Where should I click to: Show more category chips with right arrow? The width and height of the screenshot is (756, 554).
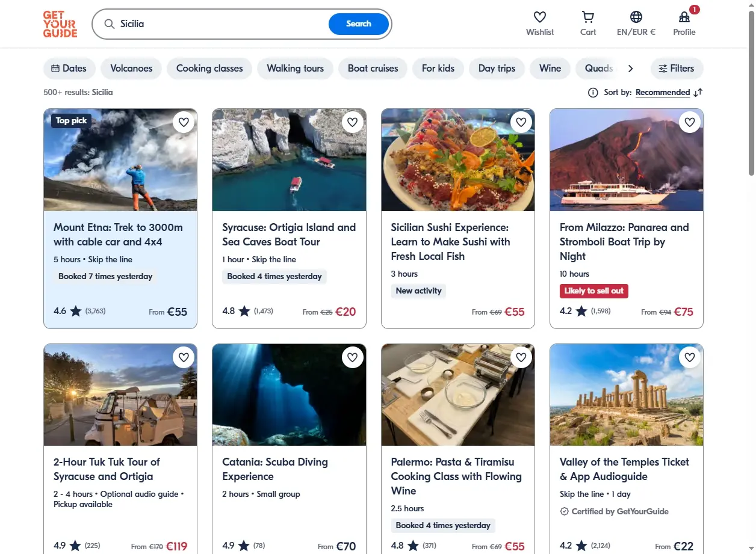click(x=630, y=69)
